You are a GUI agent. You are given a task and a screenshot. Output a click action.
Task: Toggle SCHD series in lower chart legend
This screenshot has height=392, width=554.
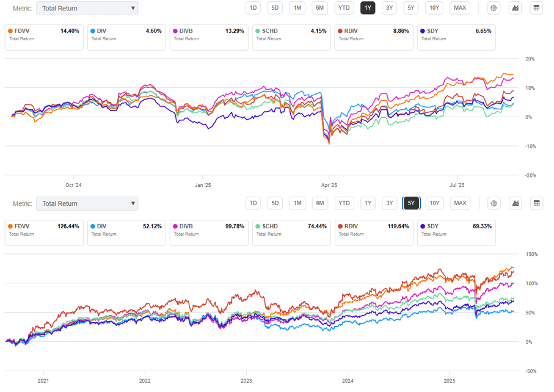[290, 233]
